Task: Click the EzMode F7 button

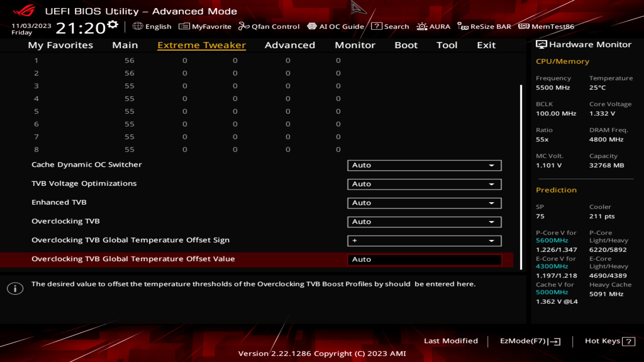Action: point(530,341)
